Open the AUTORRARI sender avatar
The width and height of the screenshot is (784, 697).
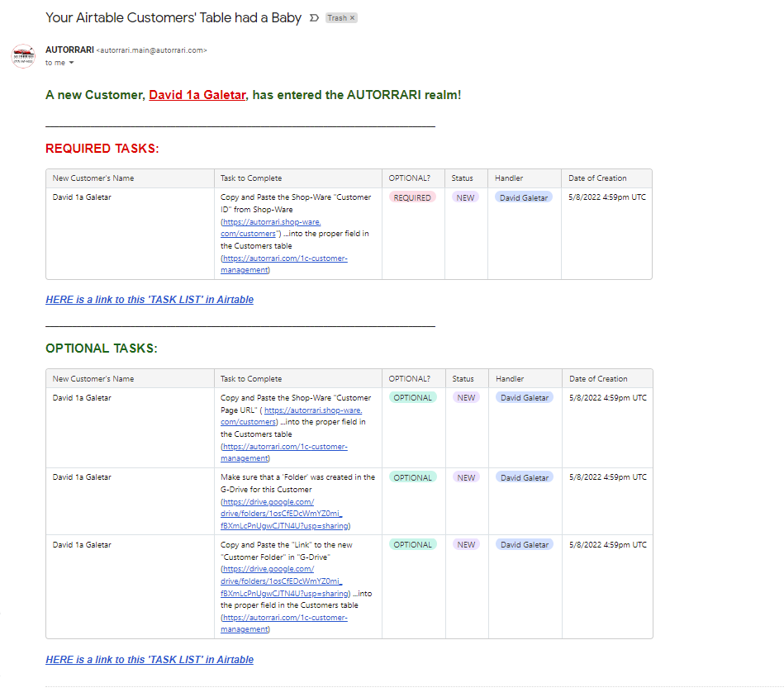pos(23,56)
